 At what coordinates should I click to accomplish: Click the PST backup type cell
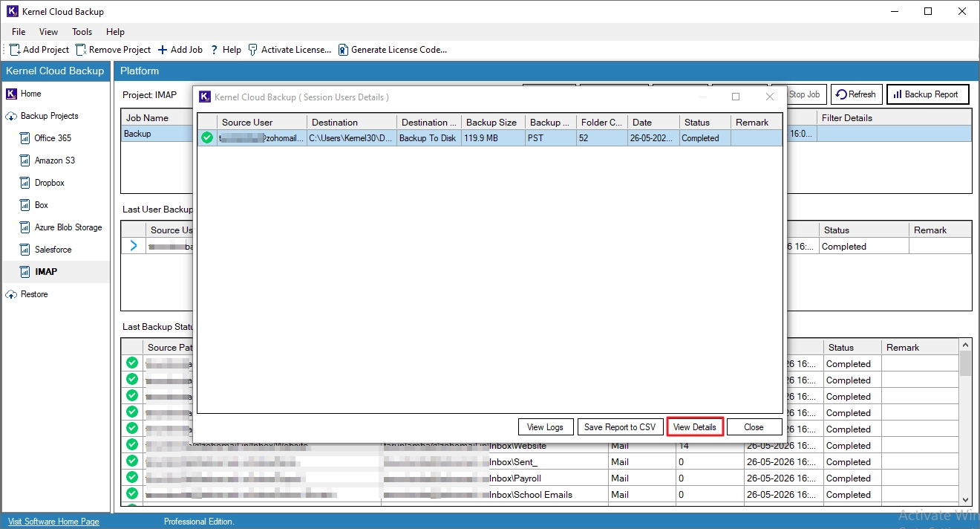(551, 138)
